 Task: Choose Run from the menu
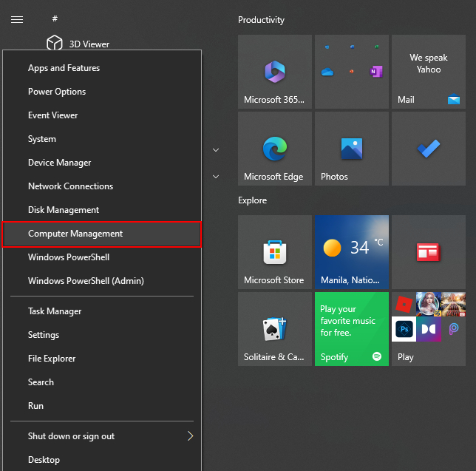(102, 406)
